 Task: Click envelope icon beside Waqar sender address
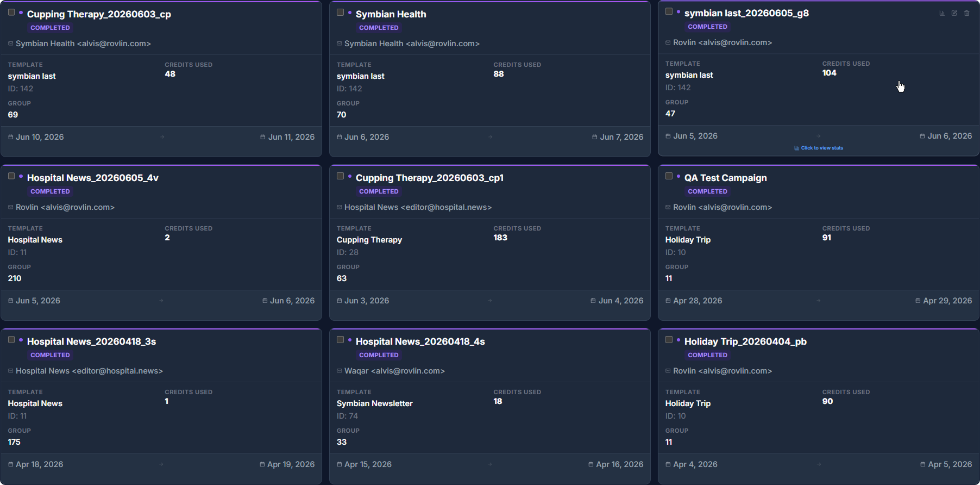click(x=340, y=371)
